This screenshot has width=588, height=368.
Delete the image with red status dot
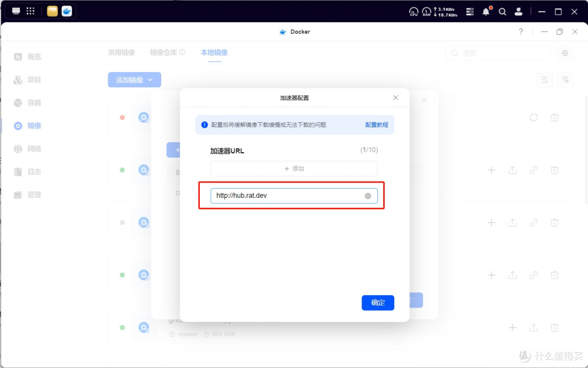click(x=554, y=118)
